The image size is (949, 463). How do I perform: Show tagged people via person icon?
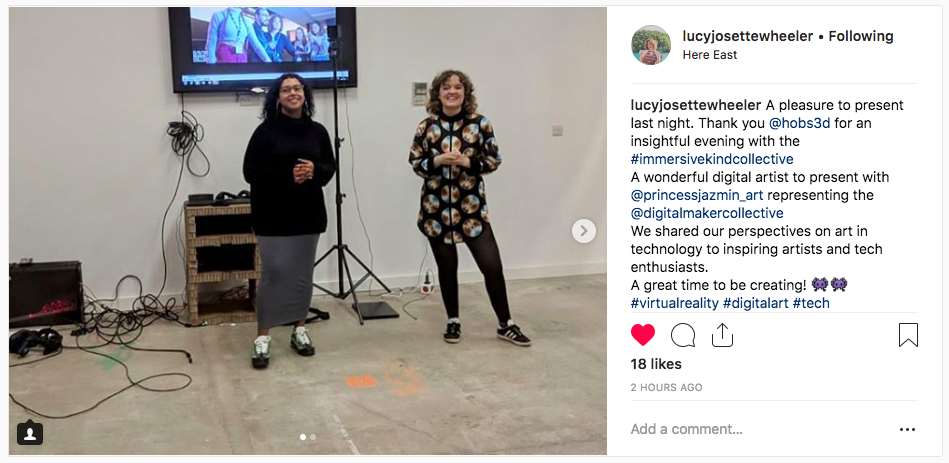click(x=30, y=433)
